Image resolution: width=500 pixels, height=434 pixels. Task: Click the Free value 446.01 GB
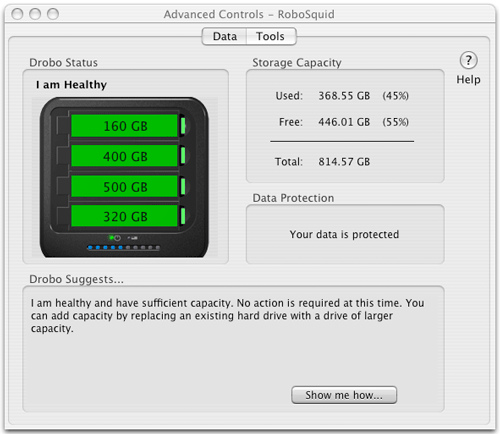click(344, 122)
